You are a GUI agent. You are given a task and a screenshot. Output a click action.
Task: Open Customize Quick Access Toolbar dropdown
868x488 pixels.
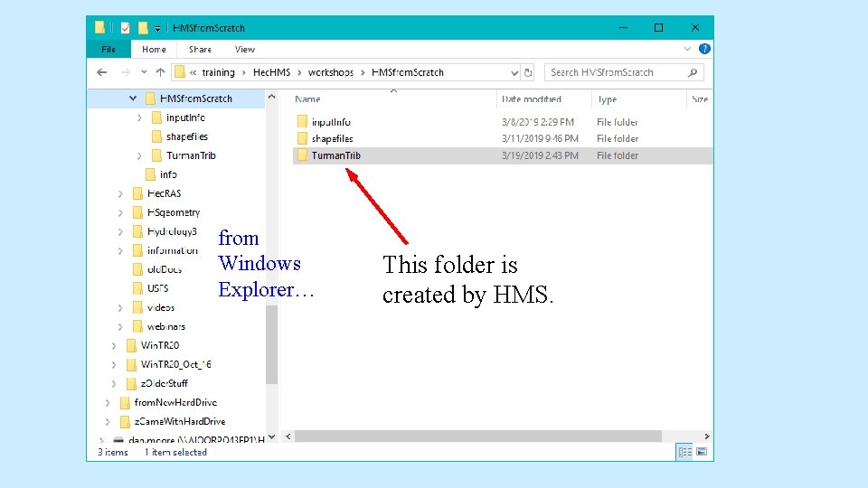pos(157,28)
